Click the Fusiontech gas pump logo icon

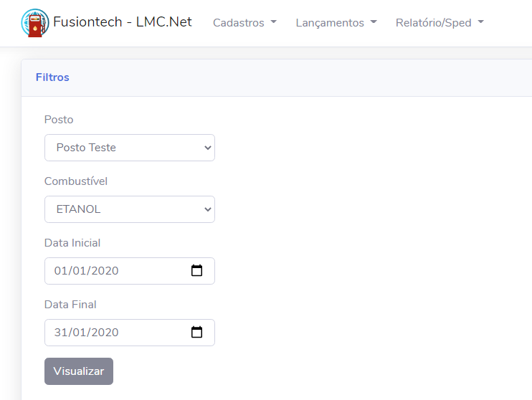point(35,23)
